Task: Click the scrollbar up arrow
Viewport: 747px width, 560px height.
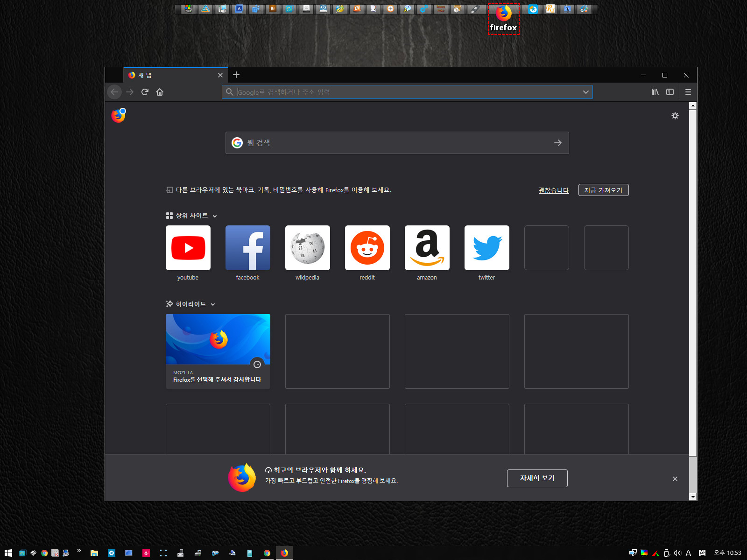Action: point(693,105)
